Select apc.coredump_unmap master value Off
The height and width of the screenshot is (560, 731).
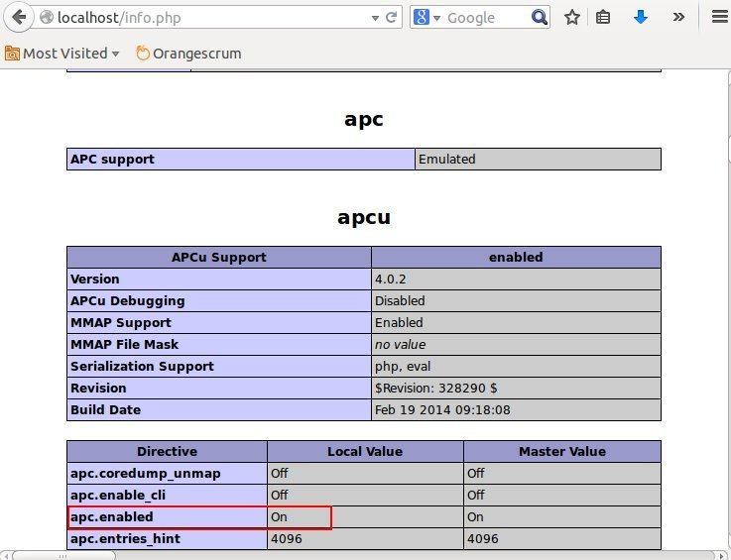pyautogui.click(x=562, y=474)
